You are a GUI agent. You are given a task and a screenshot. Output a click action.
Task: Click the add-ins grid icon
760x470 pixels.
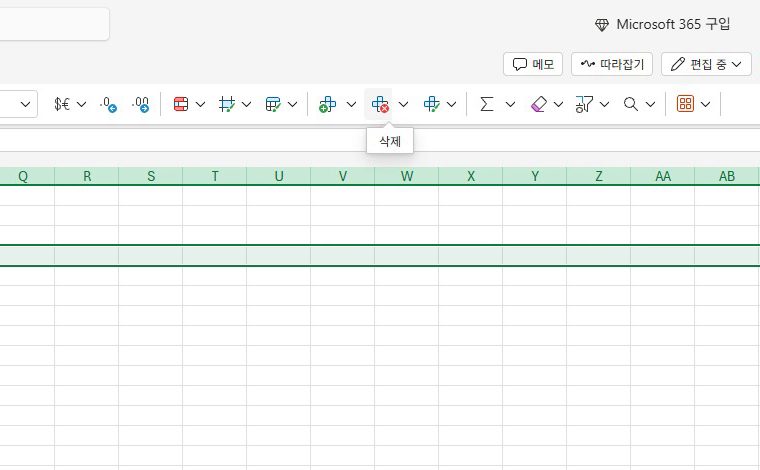click(685, 104)
